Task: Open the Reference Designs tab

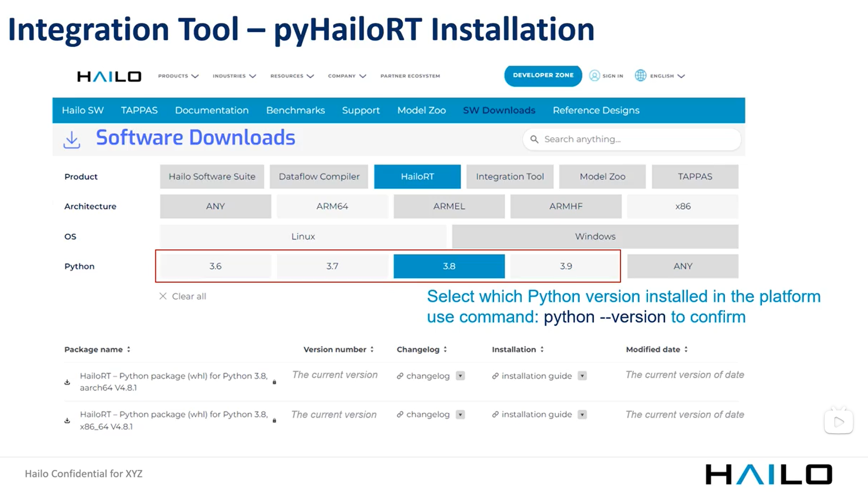Action: pyautogui.click(x=596, y=110)
